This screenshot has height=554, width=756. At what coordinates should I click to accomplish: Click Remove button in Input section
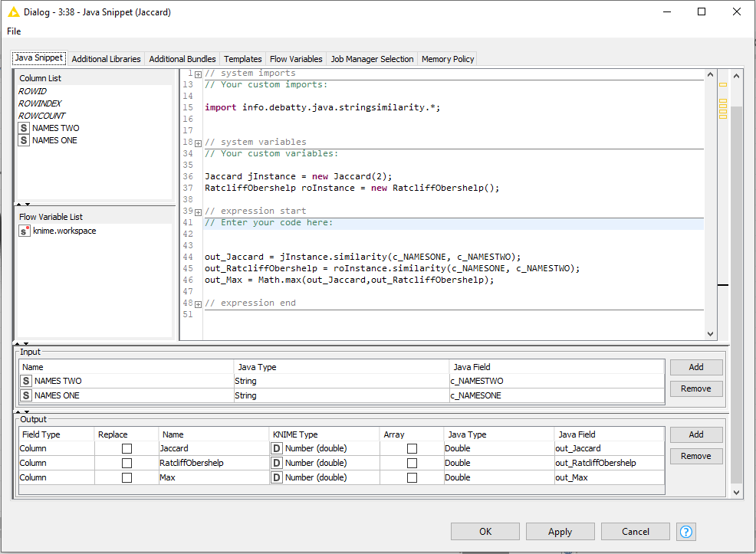(x=696, y=388)
